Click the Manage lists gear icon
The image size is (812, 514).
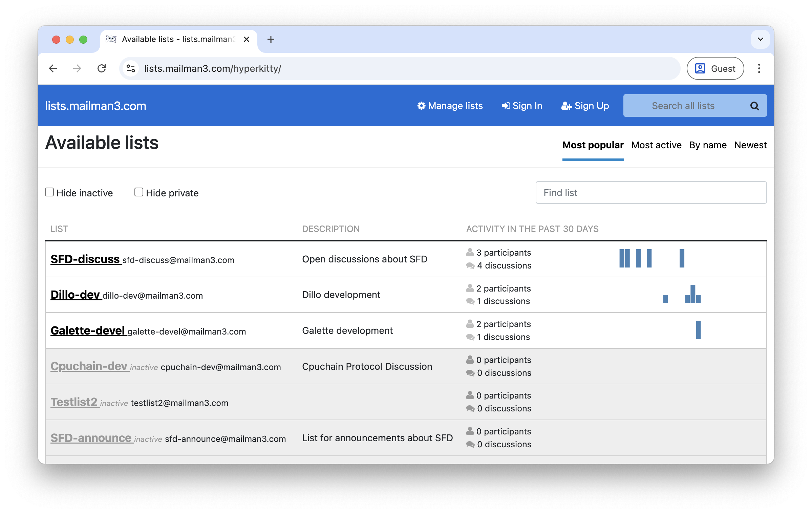coord(421,106)
